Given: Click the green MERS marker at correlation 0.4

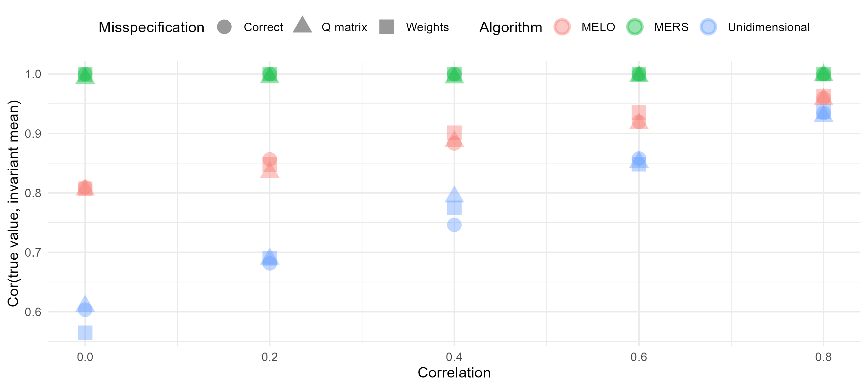Looking at the screenshot, I should coord(454,74).
